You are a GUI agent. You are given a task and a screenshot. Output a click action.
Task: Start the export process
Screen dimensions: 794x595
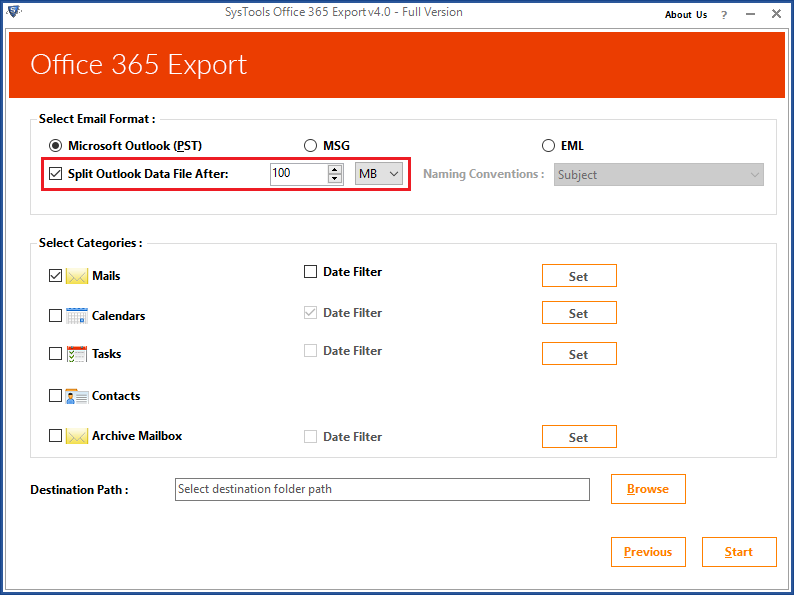coord(739,552)
